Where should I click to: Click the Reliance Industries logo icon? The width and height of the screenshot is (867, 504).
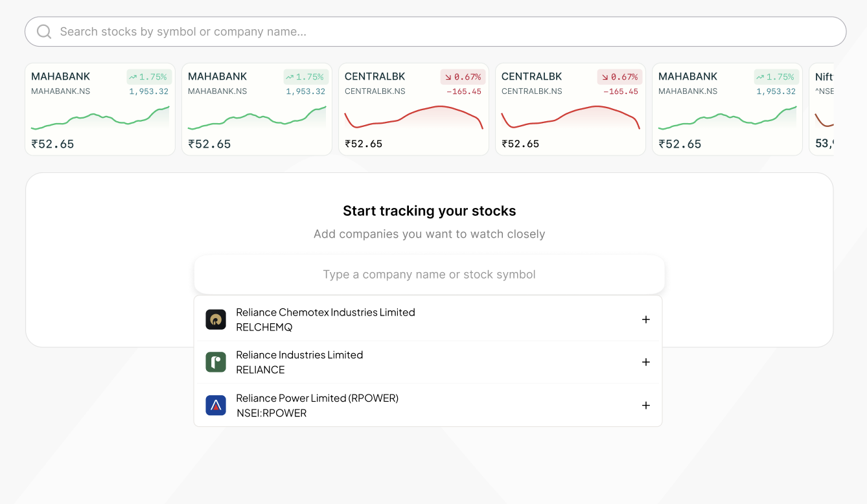click(216, 361)
